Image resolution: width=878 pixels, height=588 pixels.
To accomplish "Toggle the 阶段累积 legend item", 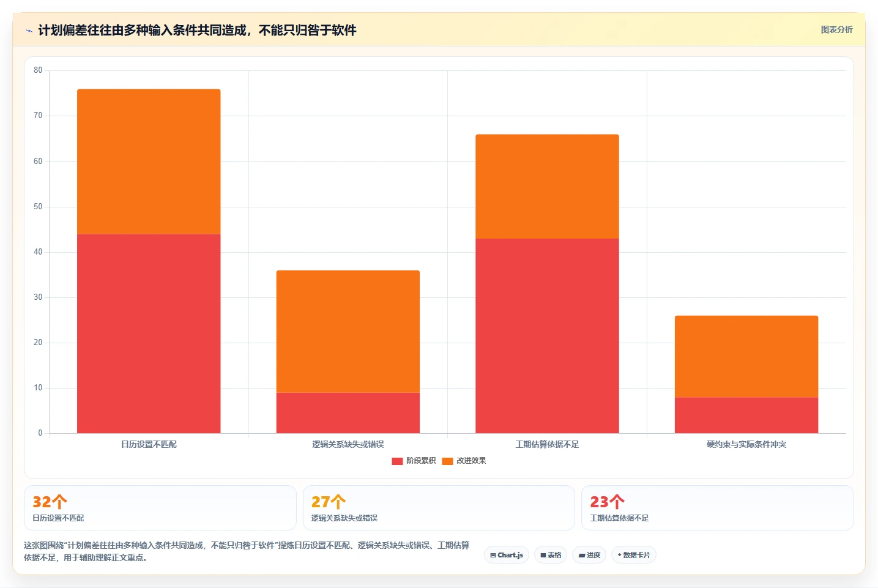I will 414,461.
